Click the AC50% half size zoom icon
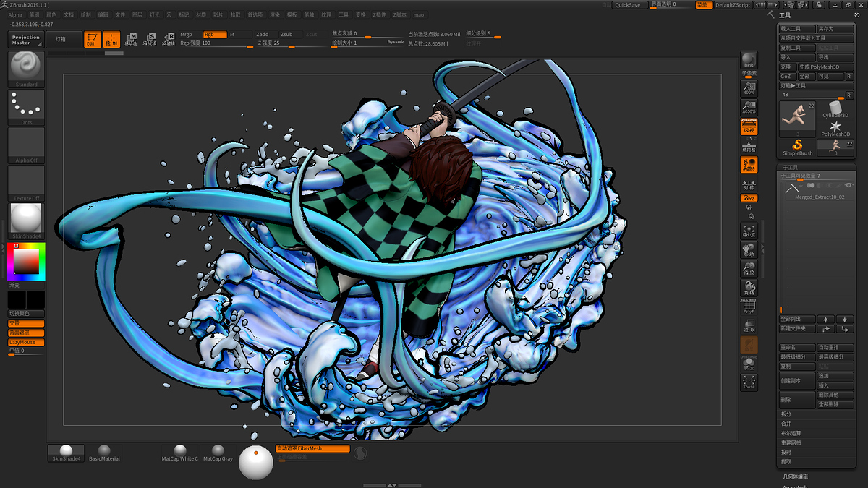Viewport: 868px width, 488px height. click(x=749, y=107)
